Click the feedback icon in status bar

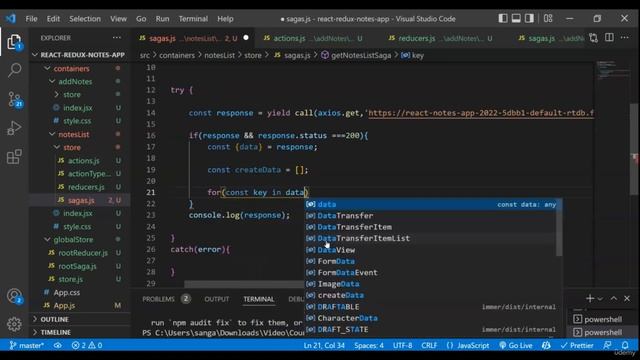pyautogui.click(x=607, y=345)
